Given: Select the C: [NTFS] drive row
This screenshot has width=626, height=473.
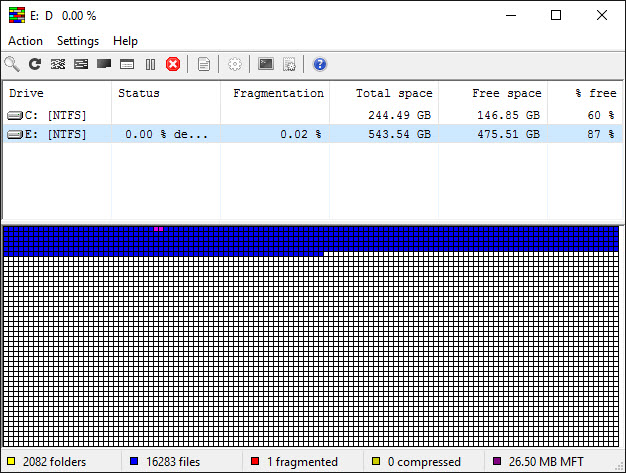Looking at the screenshot, I should pyautogui.click(x=313, y=115).
